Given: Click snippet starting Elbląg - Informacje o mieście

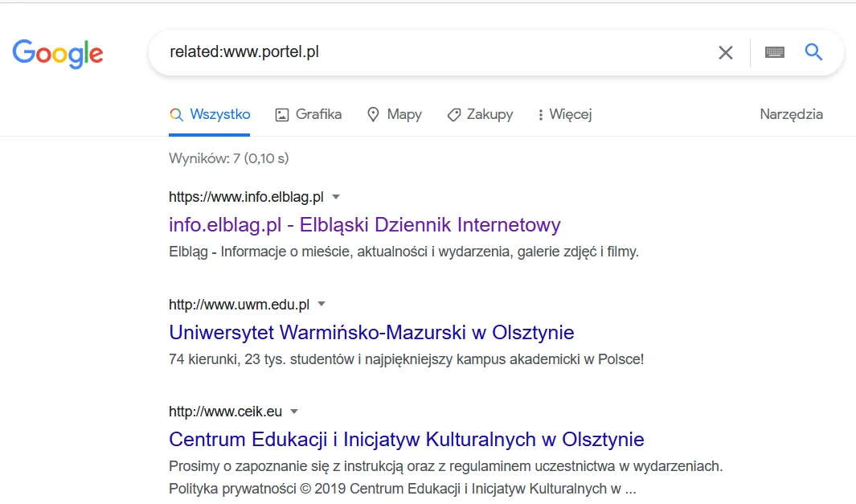Looking at the screenshot, I should 403,252.
